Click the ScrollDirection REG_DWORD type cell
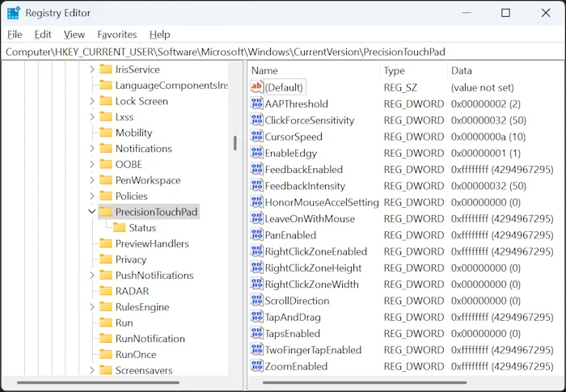The height and width of the screenshot is (392, 566). pyautogui.click(x=414, y=301)
